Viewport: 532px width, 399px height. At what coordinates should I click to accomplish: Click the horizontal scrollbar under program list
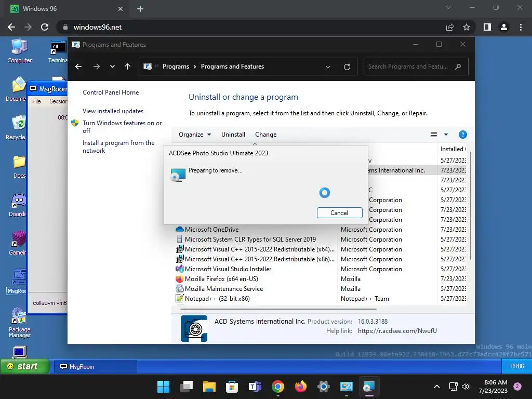[x=278, y=309]
